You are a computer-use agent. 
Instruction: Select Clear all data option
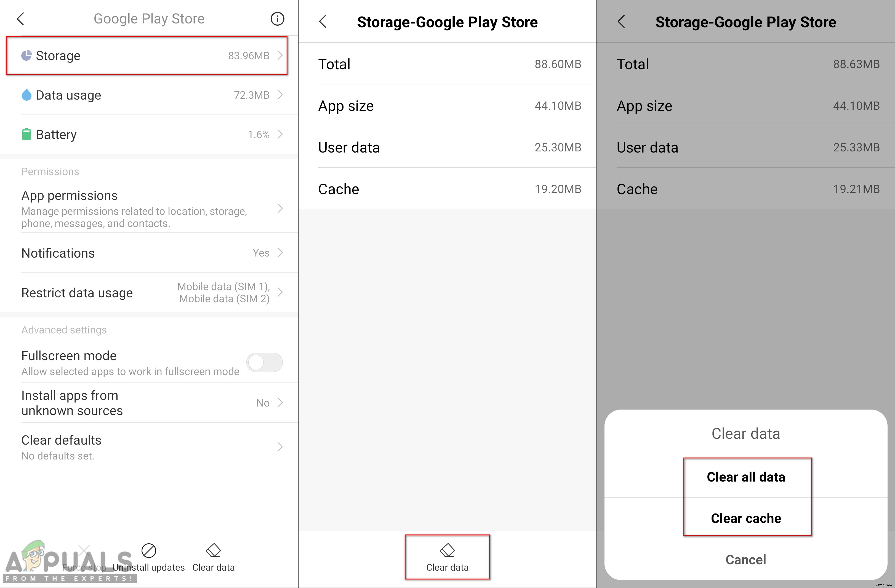tap(745, 476)
